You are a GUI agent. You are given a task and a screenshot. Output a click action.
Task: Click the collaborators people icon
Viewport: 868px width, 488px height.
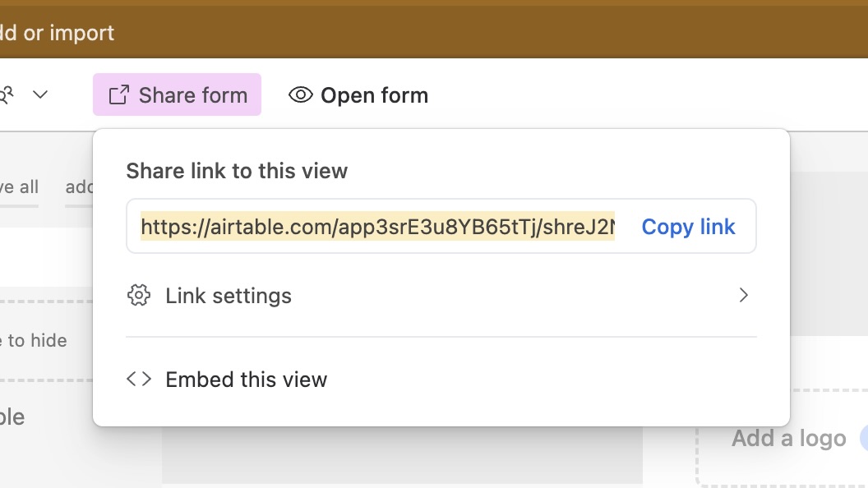click(7, 95)
